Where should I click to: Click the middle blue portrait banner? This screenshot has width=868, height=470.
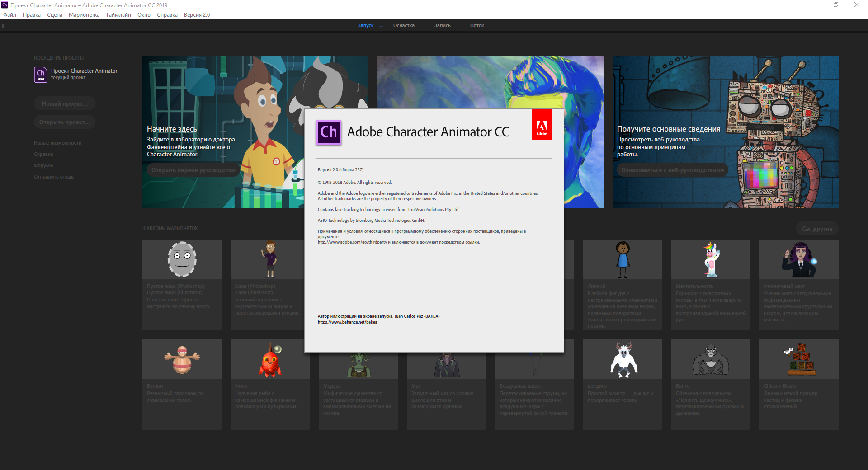pos(490,82)
